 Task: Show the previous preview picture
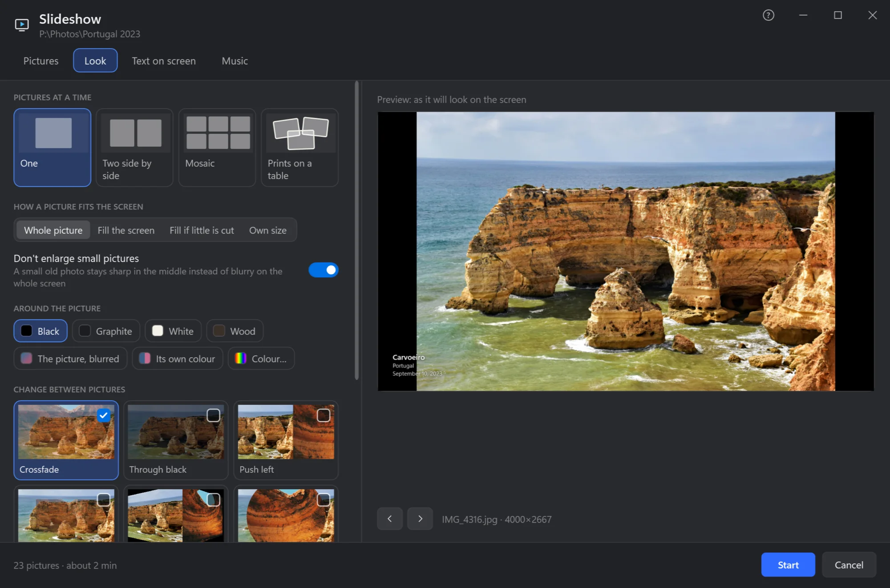coord(390,519)
